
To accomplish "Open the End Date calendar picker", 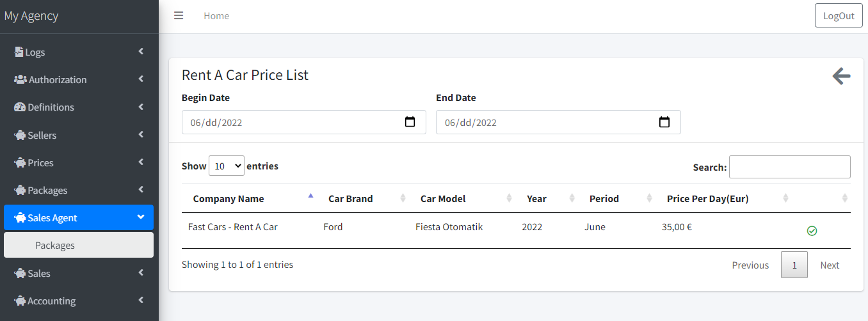I will point(664,122).
